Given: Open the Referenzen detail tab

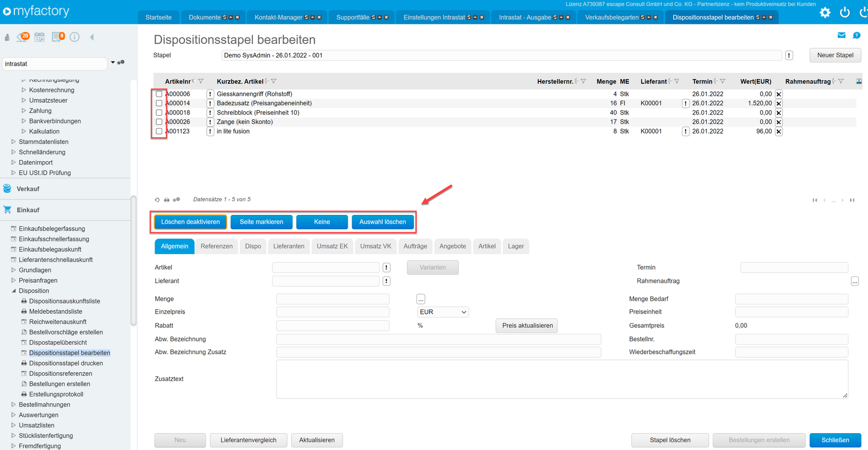Looking at the screenshot, I should (x=216, y=246).
